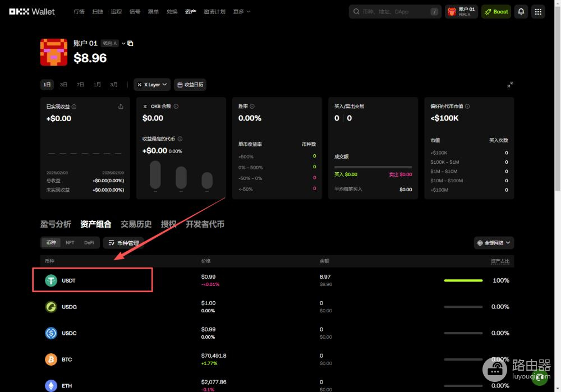Click the USDC token icon

pyautogui.click(x=51, y=333)
